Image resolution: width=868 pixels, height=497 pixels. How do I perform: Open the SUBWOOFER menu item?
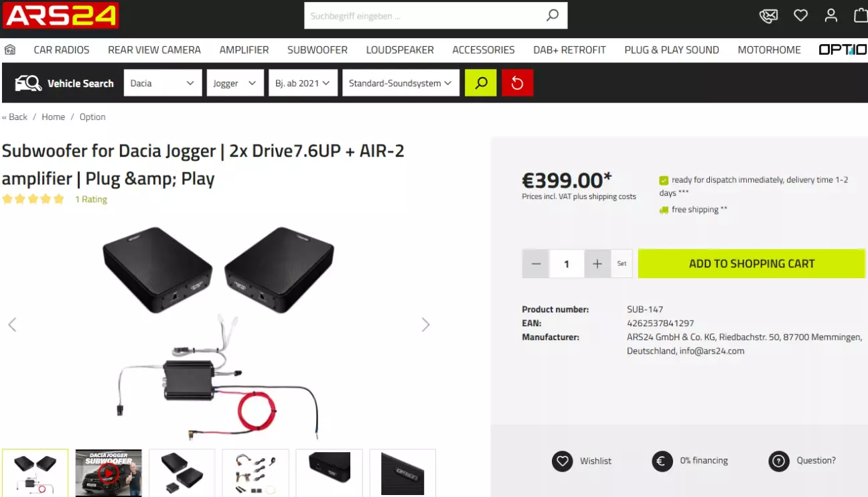(317, 50)
